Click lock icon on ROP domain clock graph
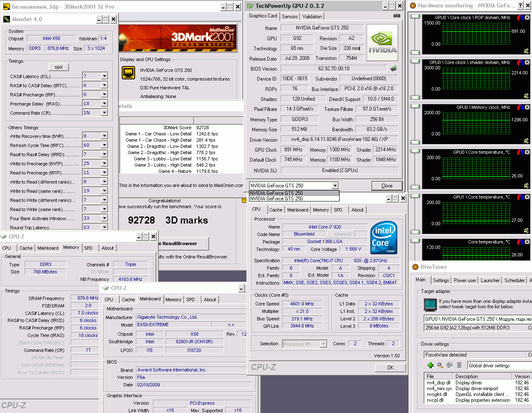Screen dimensions: 532x413 click(526, 51)
